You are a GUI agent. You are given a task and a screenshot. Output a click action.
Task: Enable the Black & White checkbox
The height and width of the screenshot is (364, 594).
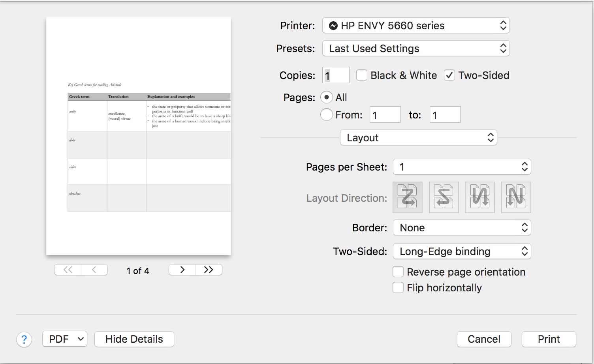(362, 75)
